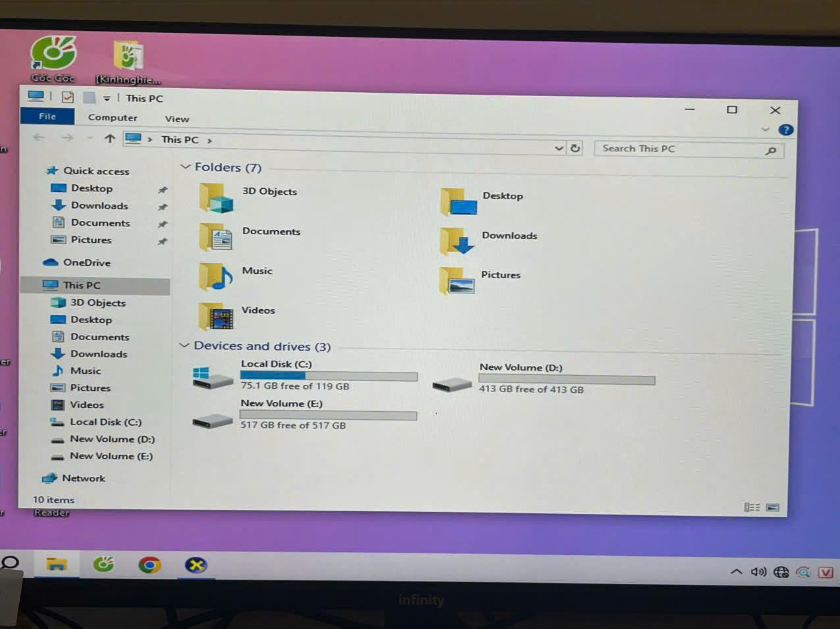
Task: Open network settings globe icon in the tray
Action: (x=781, y=572)
